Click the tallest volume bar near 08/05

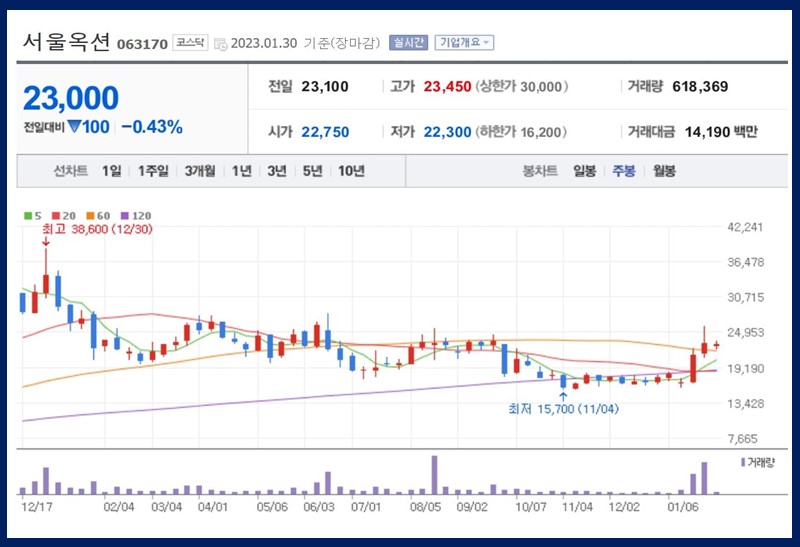pyautogui.click(x=435, y=475)
